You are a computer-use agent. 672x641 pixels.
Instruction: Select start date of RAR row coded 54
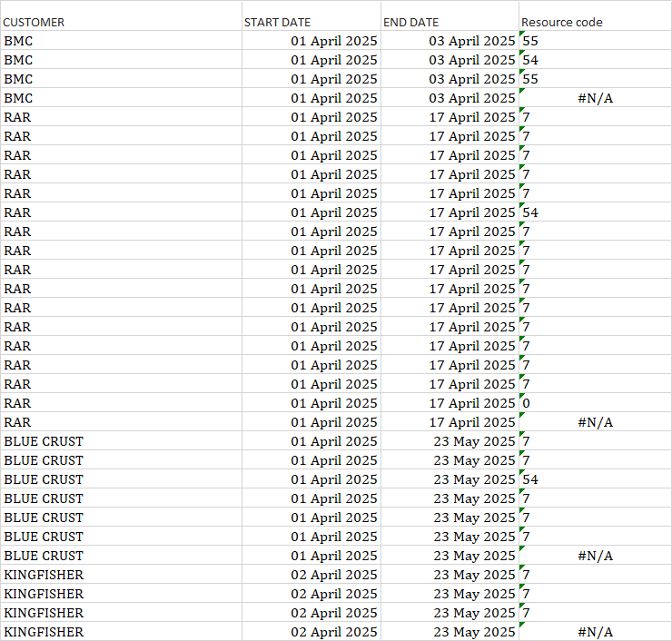click(x=311, y=212)
